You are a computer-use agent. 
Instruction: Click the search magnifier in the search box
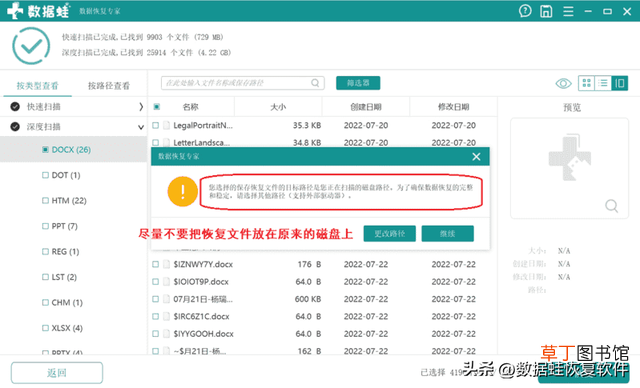pos(315,83)
